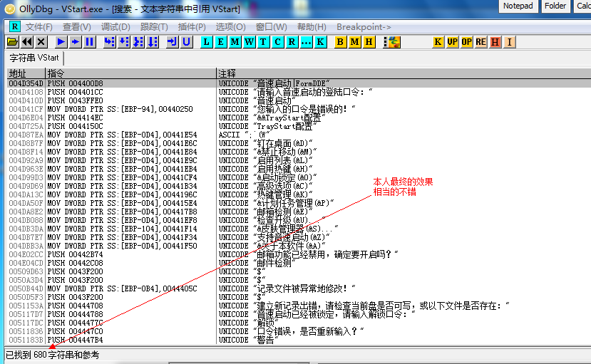Open the 跟踪(T) menu
Screen dimensions: 591x364
pos(154,27)
